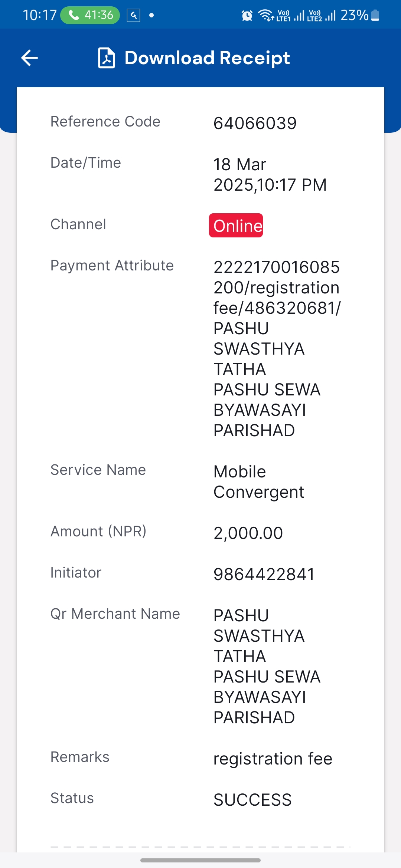Select the reference code 64066039
This screenshot has width=401, height=868.
(x=255, y=123)
